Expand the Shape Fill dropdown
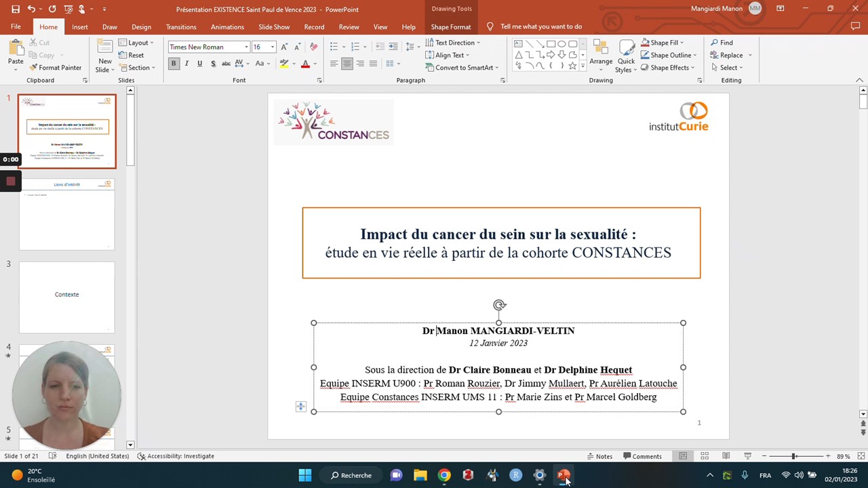This screenshot has width=868, height=488. (x=682, y=43)
